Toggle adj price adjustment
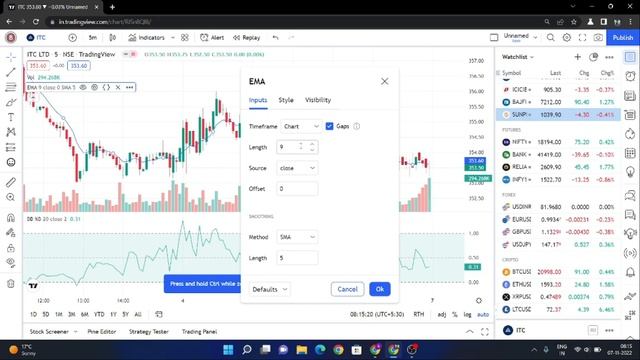The height and width of the screenshot is (360, 640). (x=442, y=314)
